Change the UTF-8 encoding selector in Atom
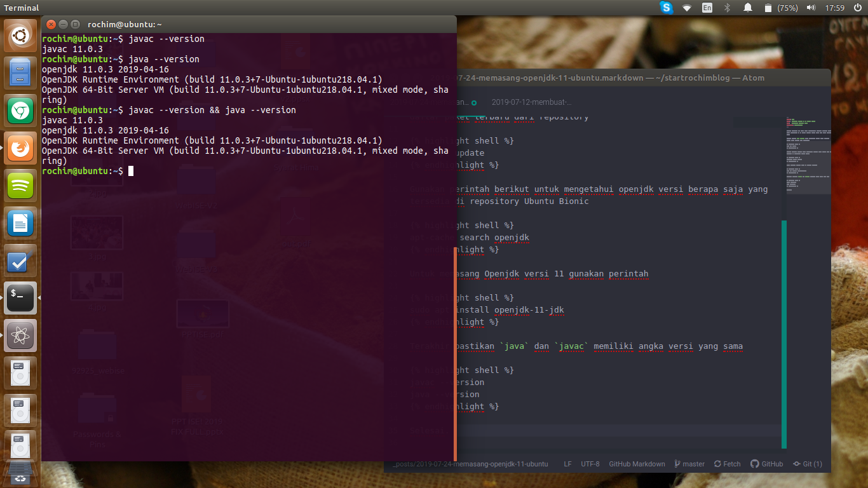This screenshot has width=868, height=488. [x=590, y=464]
